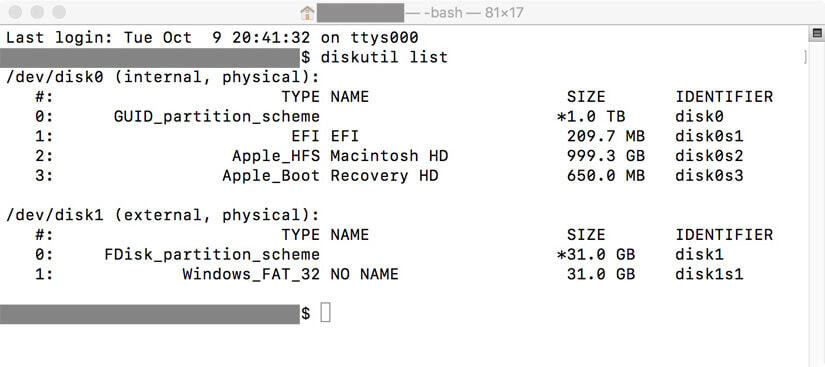The height and width of the screenshot is (367, 825).
Task: Click the "999.3 GB" size value
Action: pos(606,156)
